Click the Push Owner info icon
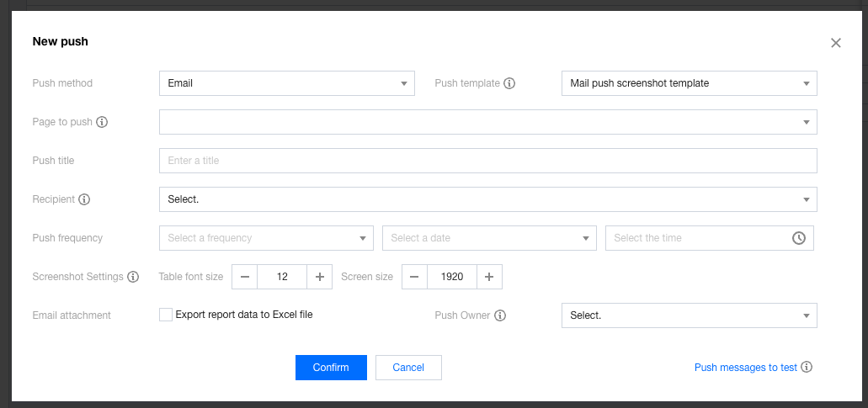The width and height of the screenshot is (868, 408). pos(499,315)
